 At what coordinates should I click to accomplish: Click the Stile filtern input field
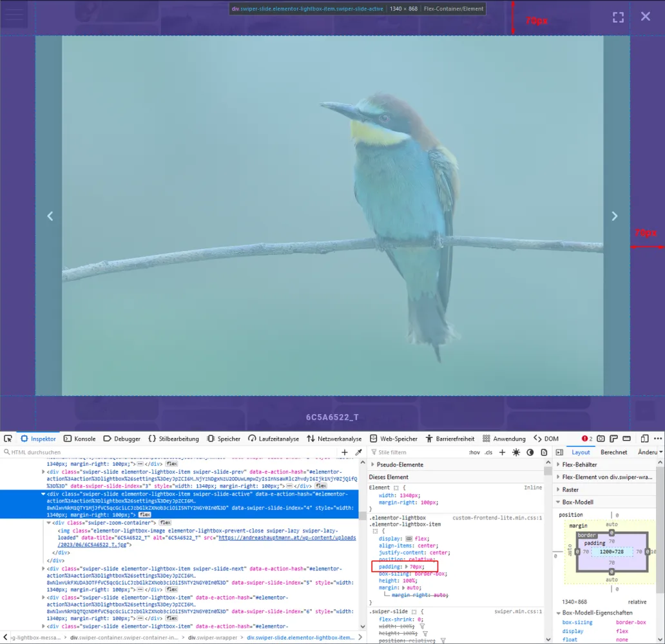point(418,452)
